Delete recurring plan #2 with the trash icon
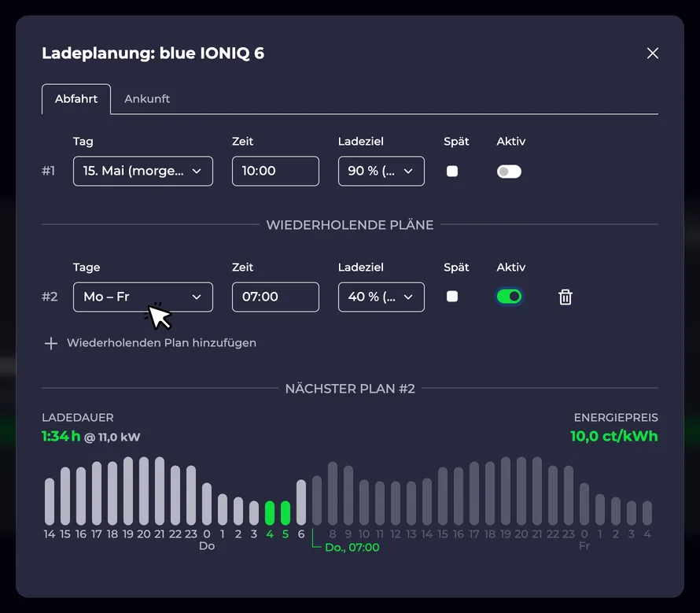Screen dimensions: 700x613 tap(566, 297)
